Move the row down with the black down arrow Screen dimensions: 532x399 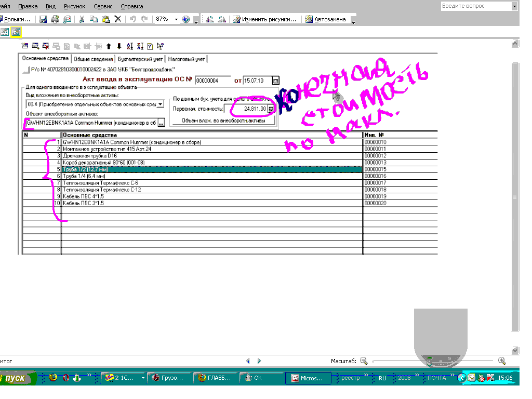119,46
